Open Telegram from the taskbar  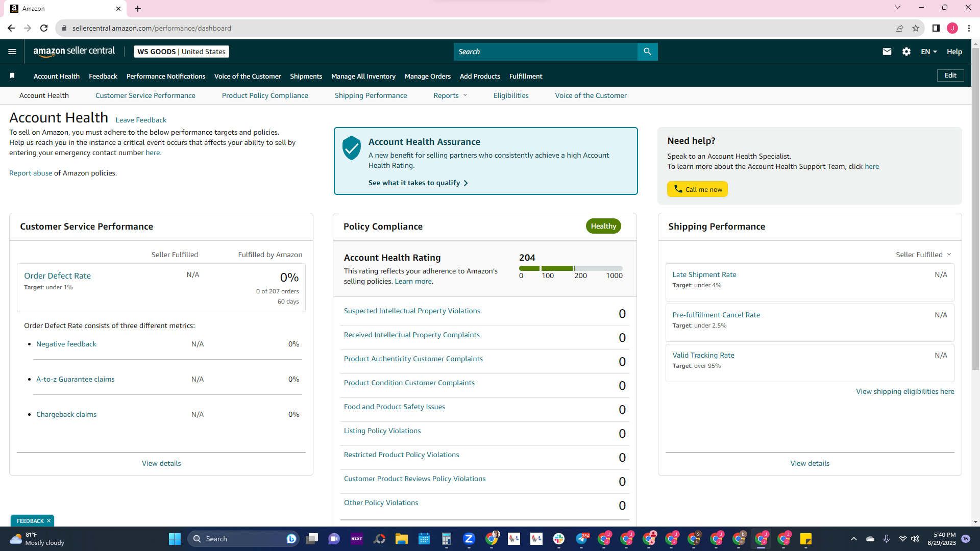582,539
